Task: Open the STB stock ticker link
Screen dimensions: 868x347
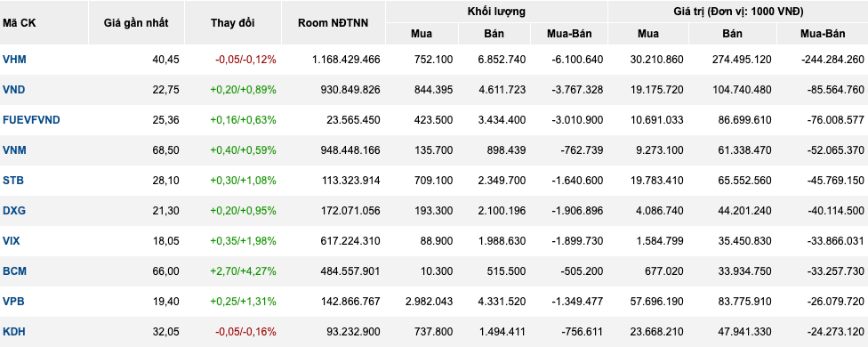Action: point(13,181)
